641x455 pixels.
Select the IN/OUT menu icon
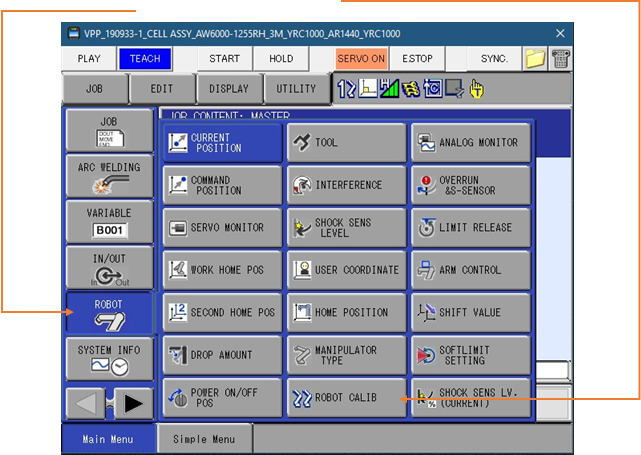pos(109,267)
